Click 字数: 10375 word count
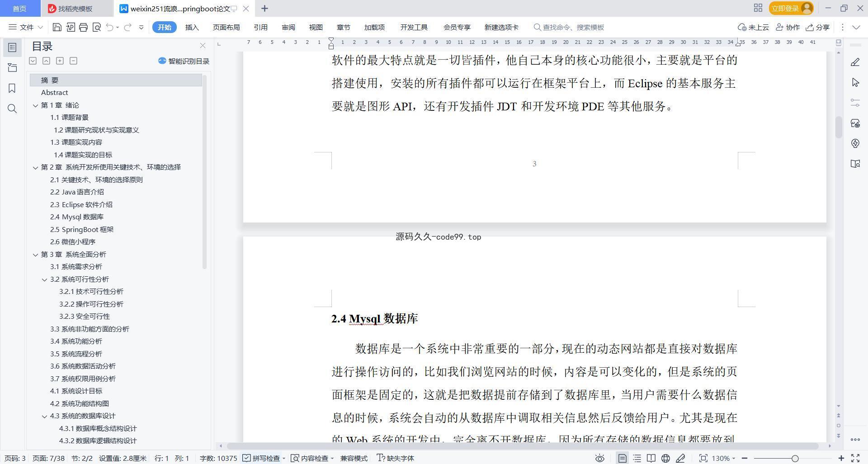Image resolution: width=868 pixels, height=464 pixels. pos(218,458)
